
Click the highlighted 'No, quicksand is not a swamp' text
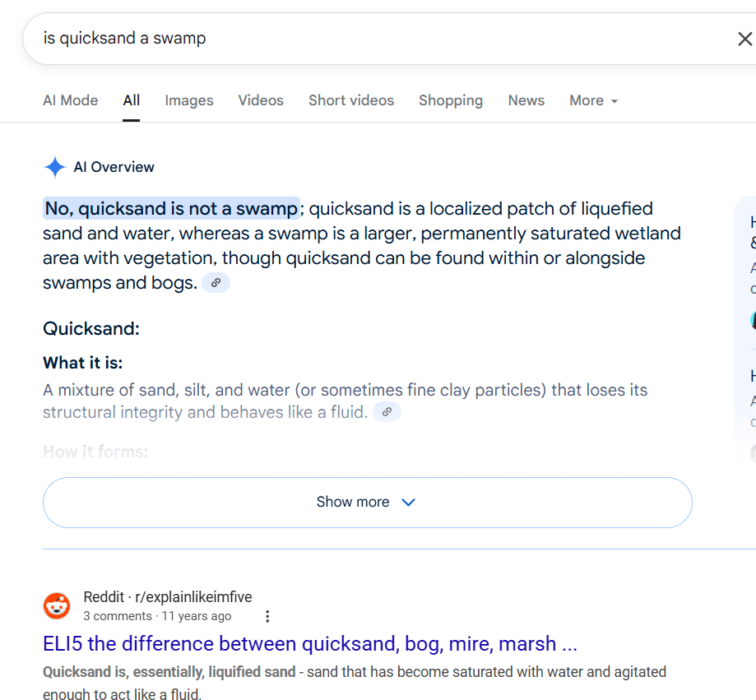(x=171, y=209)
